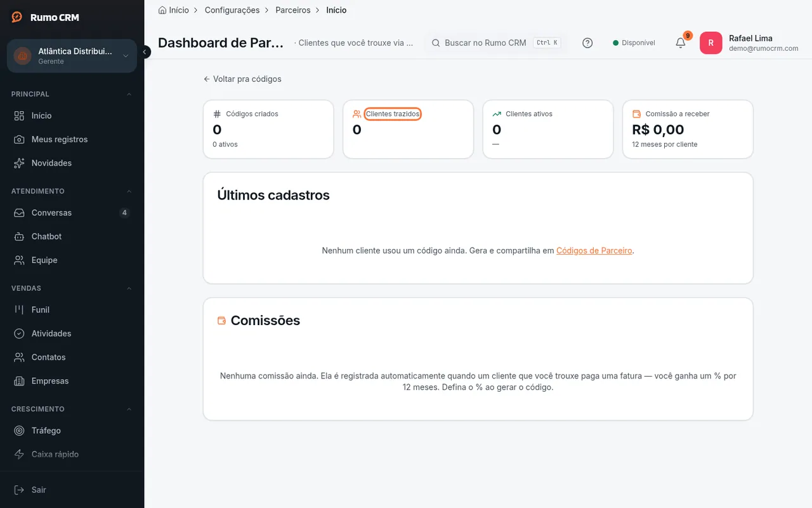This screenshot has height=508, width=812.
Task: Focus the Buscar no Rumo CRM search
Action: pyautogui.click(x=495, y=43)
